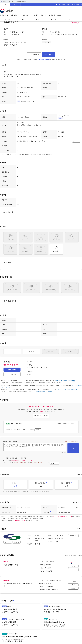The image size is (82, 644).
Task: Click 요약보기 for 조선업 경영관리 사무원
Action: pyautogui.click(x=73, y=566)
